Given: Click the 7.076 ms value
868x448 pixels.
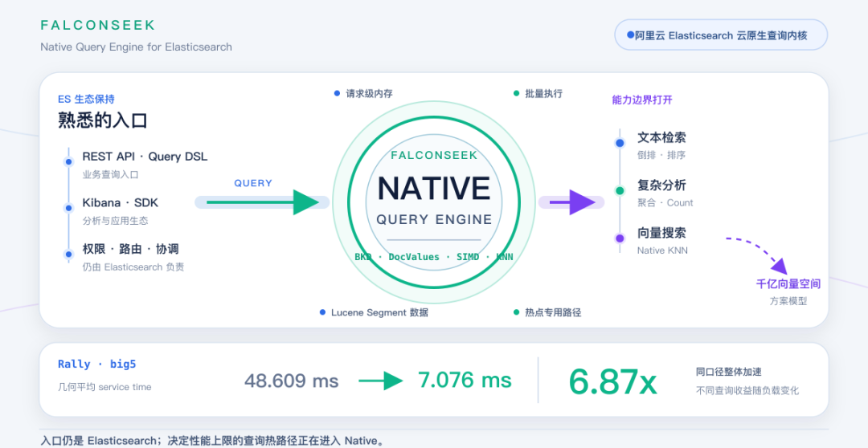Looking at the screenshot, I should click(x=465, y=380).
